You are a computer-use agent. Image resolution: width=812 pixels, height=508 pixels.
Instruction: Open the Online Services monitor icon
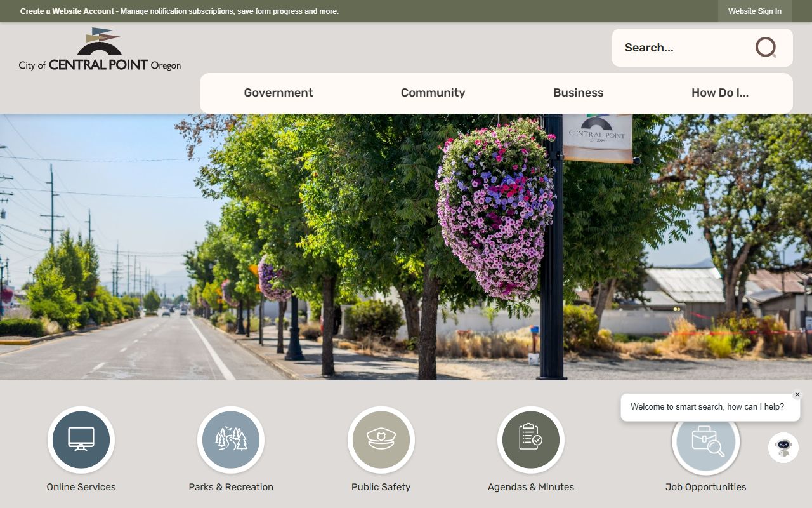pyautogui.click(x=81, y=439)
